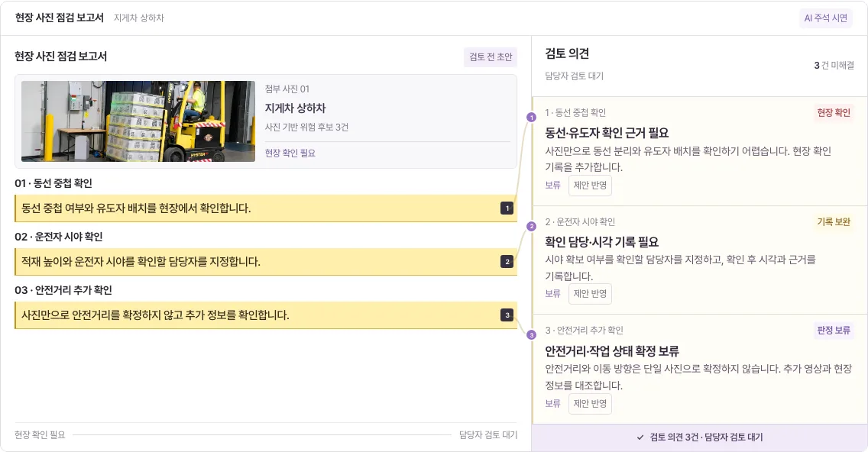Click '1 · 동선 중첩 확인' comment label
This screenshot has height=452, width=868.
point(575,113)
